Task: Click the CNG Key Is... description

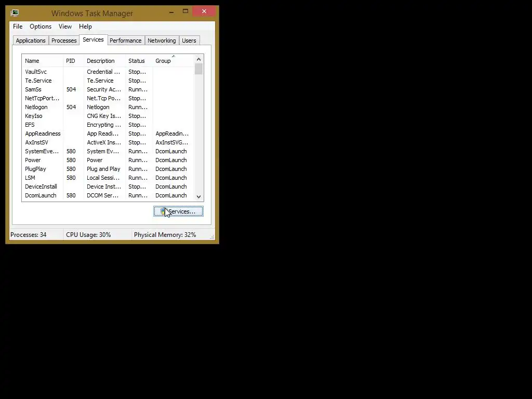Action: tap(104, 116)
